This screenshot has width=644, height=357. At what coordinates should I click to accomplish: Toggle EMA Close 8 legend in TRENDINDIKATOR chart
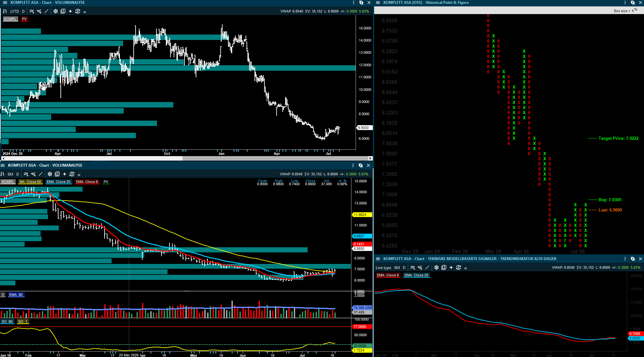point(388,275)
